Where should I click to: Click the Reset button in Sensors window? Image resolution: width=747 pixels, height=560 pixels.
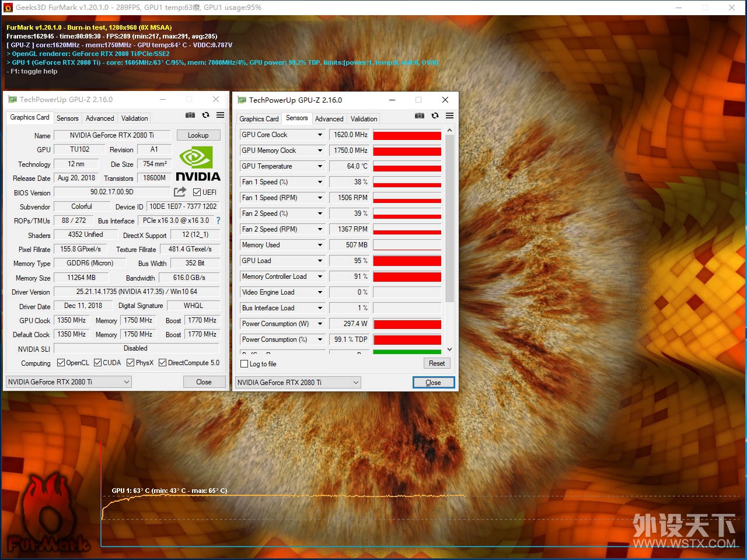tap(437, 363)
